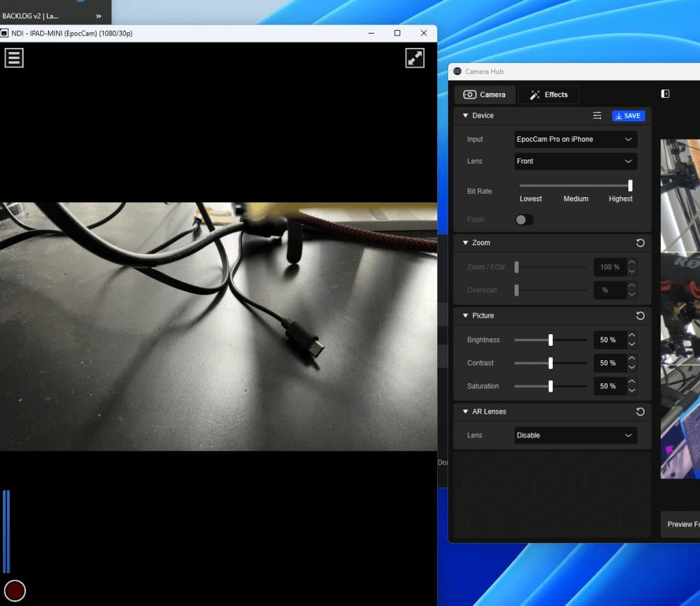Click the Saturation 50 % value field

pyautogui.click(x=610, y=386)
